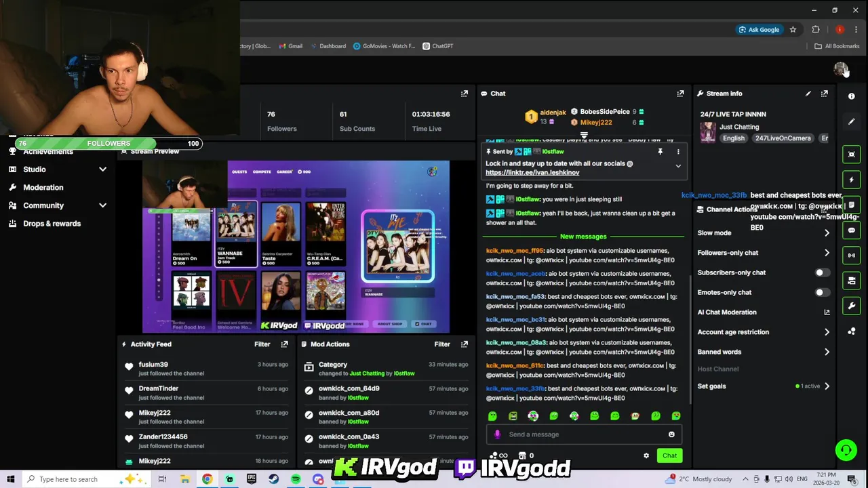Pop out the Mod Actions panel
The height and width of the screenshot is (488, 868).
coord(465,344)
